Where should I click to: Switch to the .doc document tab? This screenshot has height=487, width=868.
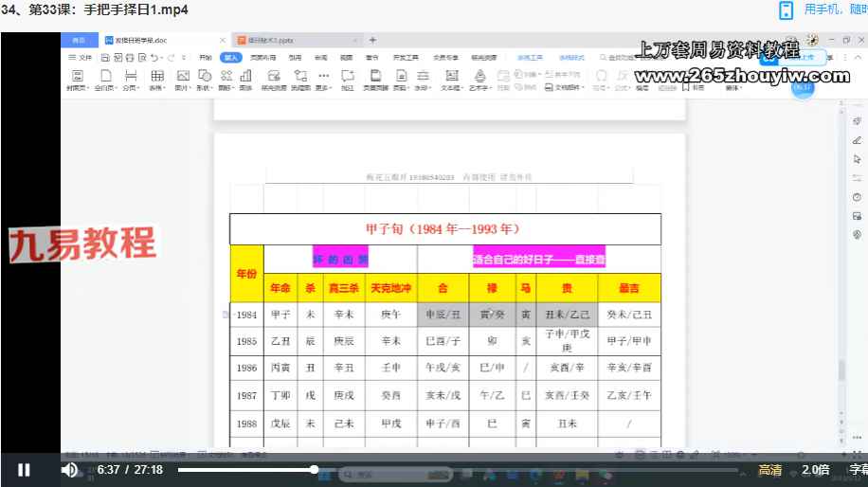point(165,41)
